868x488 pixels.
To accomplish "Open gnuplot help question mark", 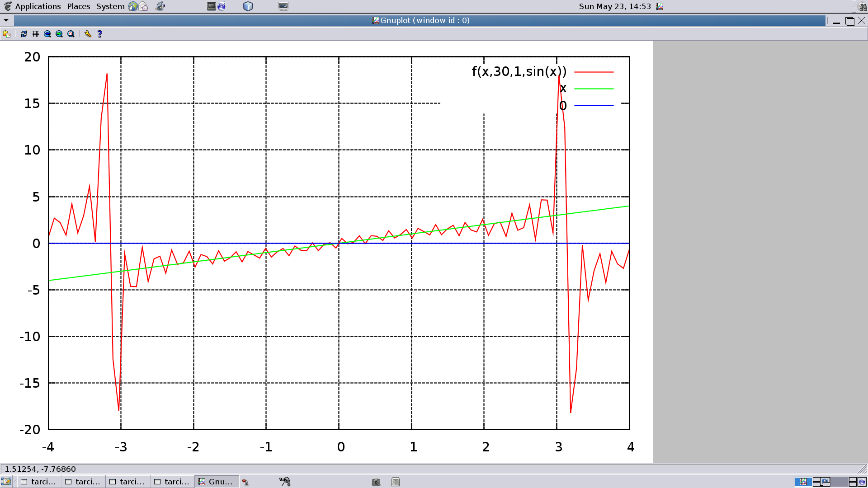I will (x=100, y=34).
